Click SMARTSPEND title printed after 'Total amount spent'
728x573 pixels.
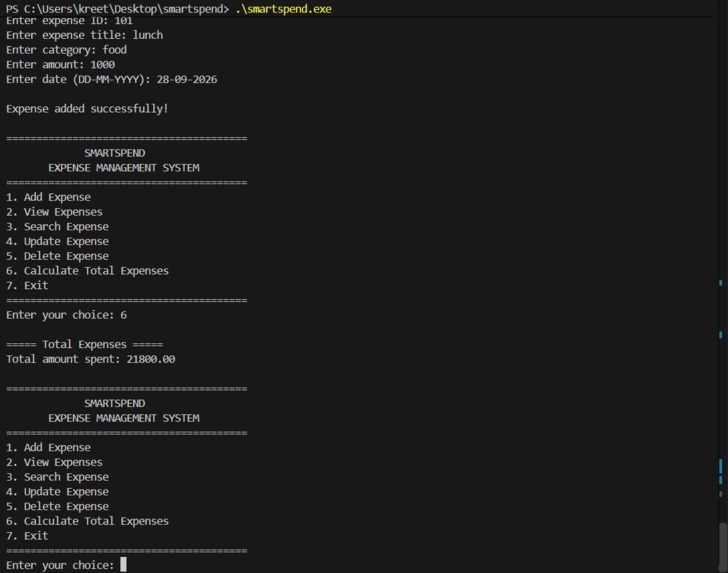(x=115, y=403)
